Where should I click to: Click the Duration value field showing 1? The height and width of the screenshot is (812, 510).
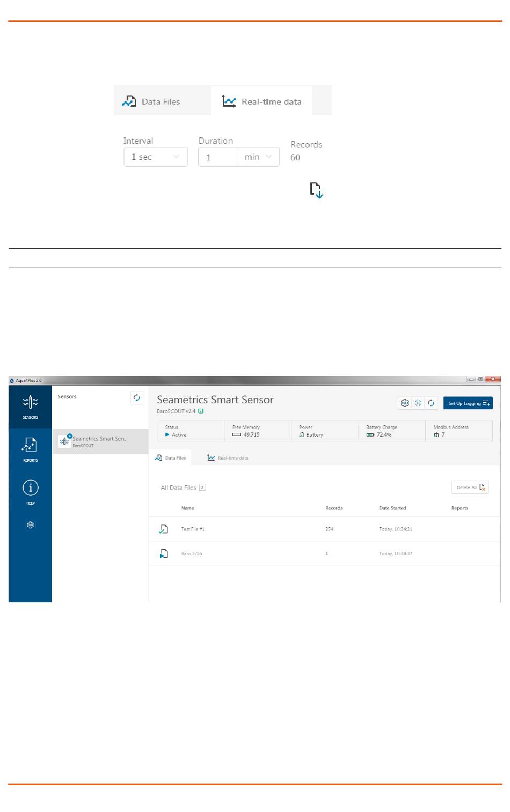(x=218, y=157)
